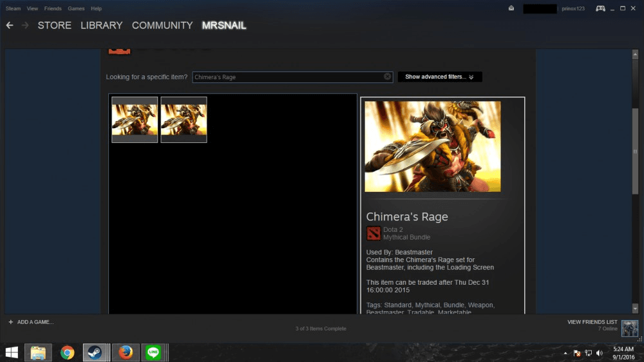This screenshot has height=362, width=644.
Task: Go forward with the right arrow
Action: [x=25, y=26]
